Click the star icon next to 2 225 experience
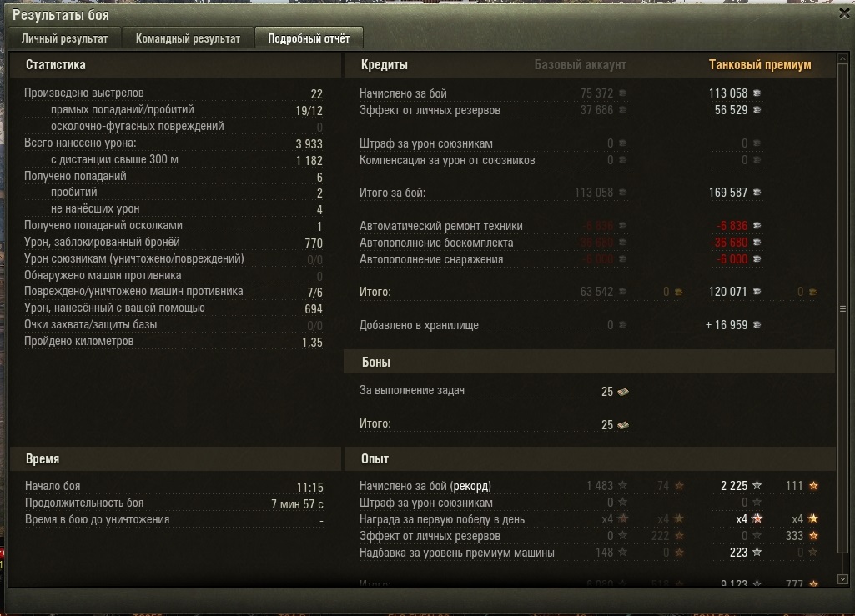 (x=757, y=485)
